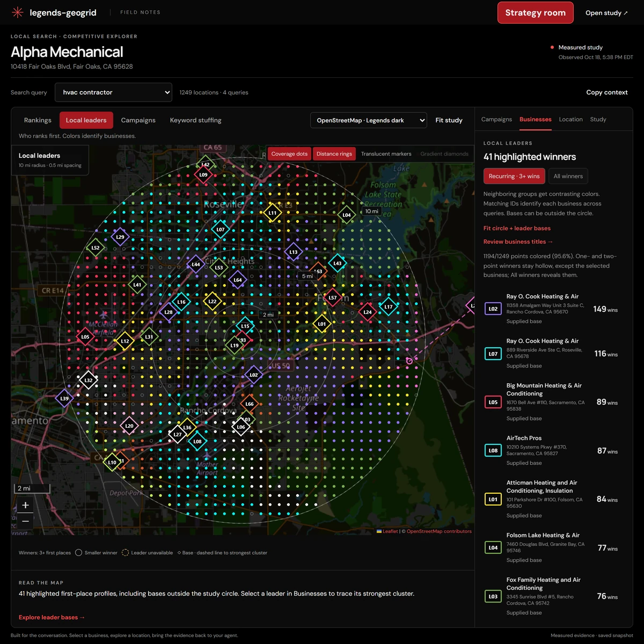This screenshot has height=644, width=644.
Task: Select the L20 diamond marker
Action: click(129, 426)
